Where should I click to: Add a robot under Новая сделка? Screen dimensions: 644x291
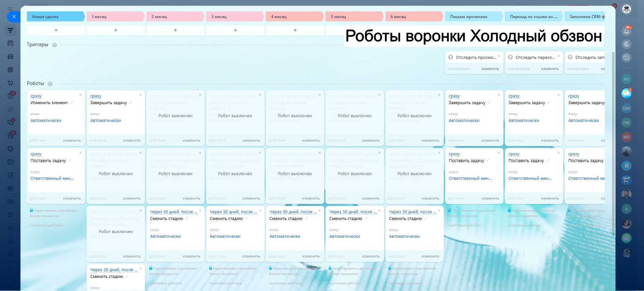point(56,30)
